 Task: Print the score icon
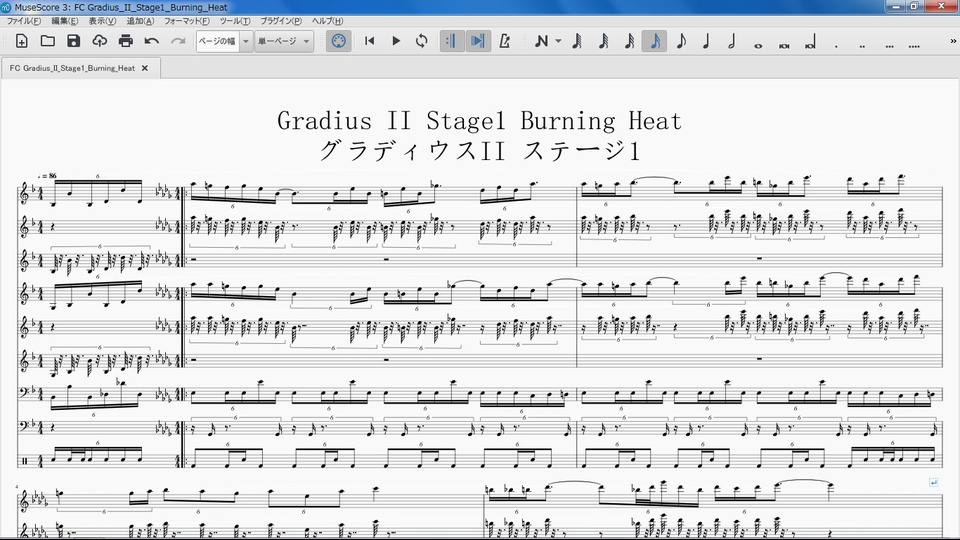126,41
